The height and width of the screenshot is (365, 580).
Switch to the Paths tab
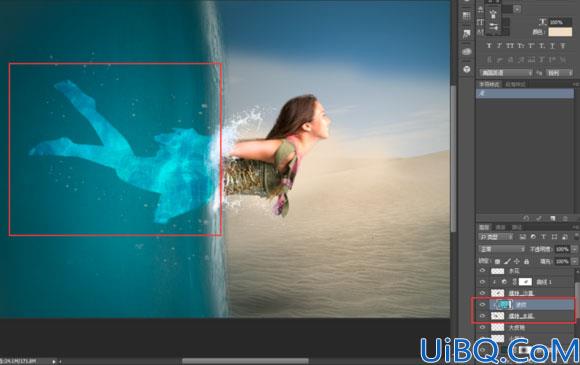516,227
